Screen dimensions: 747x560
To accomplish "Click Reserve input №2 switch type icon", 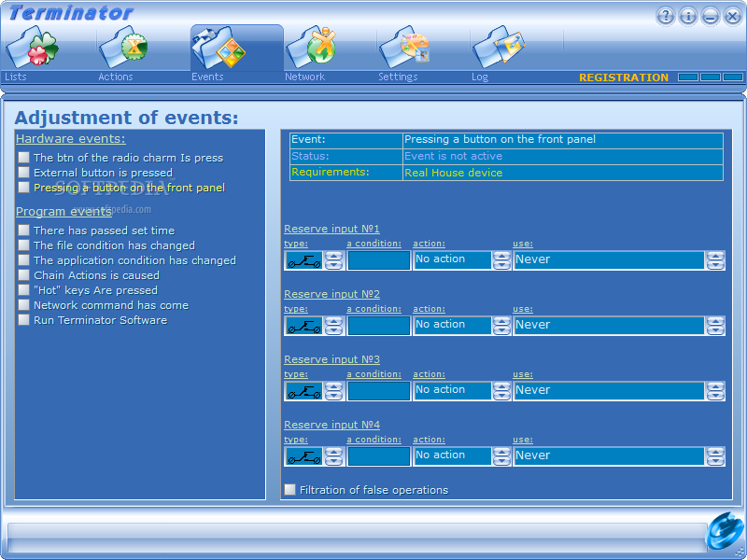I will point(304,326).
